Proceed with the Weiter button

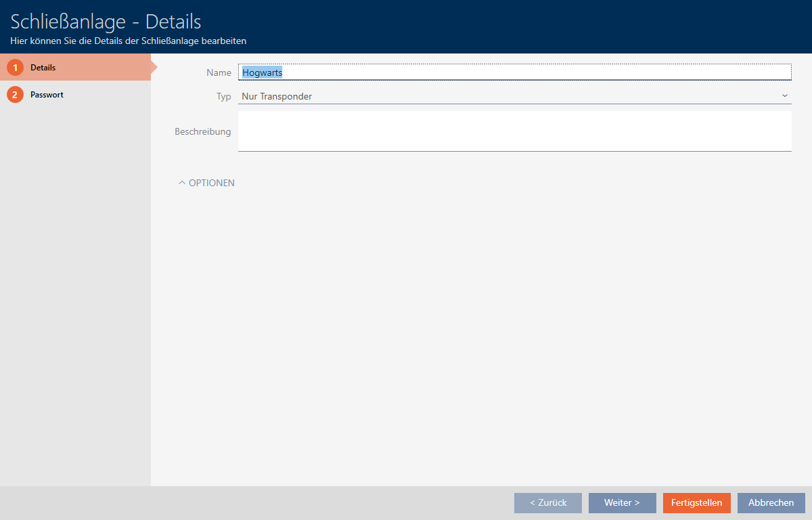[x=622, y=502]
